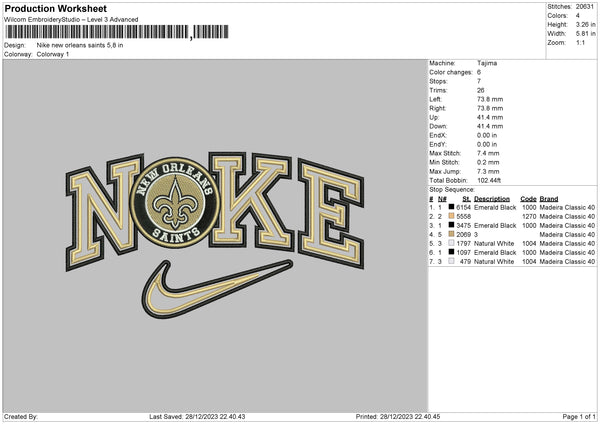Select the 'Right:' label
Screen dimensions: 600x424
(437, 108)
